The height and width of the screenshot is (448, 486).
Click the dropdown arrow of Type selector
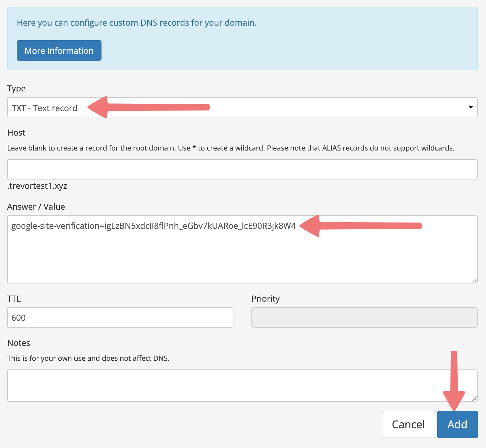pos(470,107)
